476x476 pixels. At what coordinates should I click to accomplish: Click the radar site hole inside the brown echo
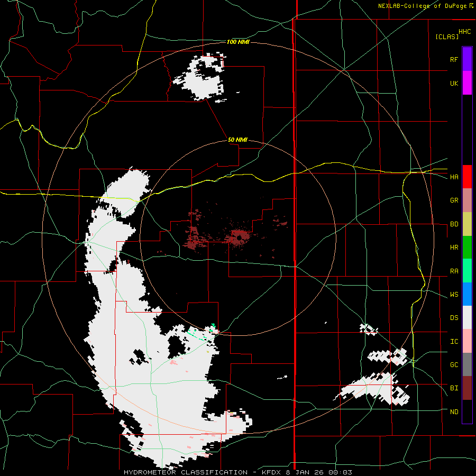(x=239, y=238)
